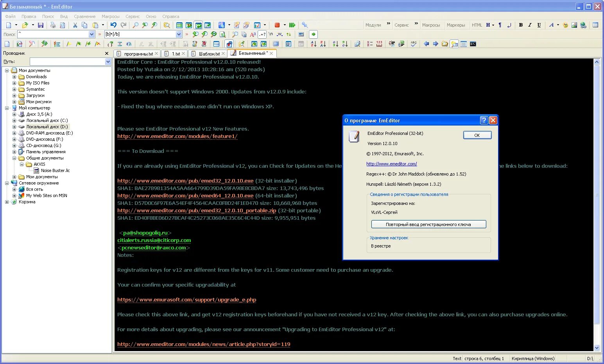This screenshot has height=364, width=604.
Task: Toggle regular expressions (.+?) search option
Action: tap(262, 34)
